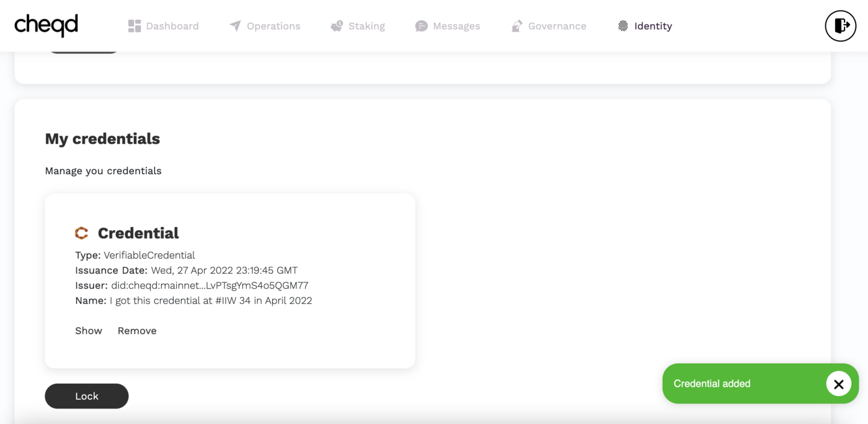Remove the IIW 34 credential
Screen dimensions: 868x424
tap(137, 331)
